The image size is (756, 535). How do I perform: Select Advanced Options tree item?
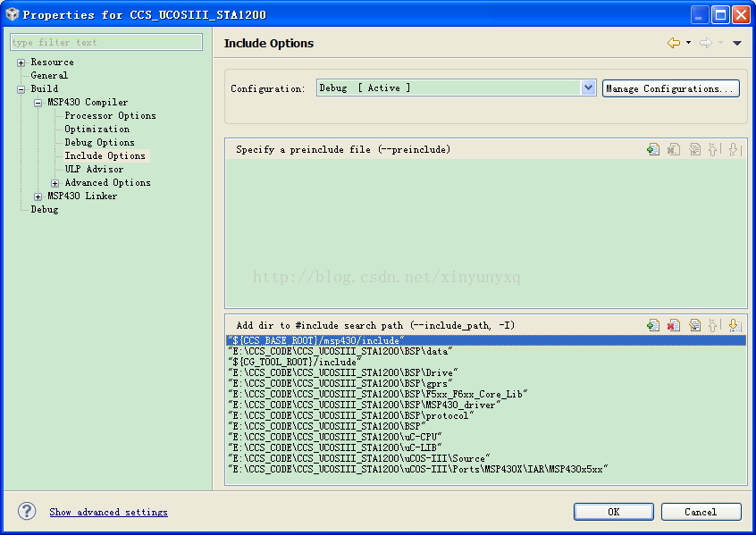[107, 183]
